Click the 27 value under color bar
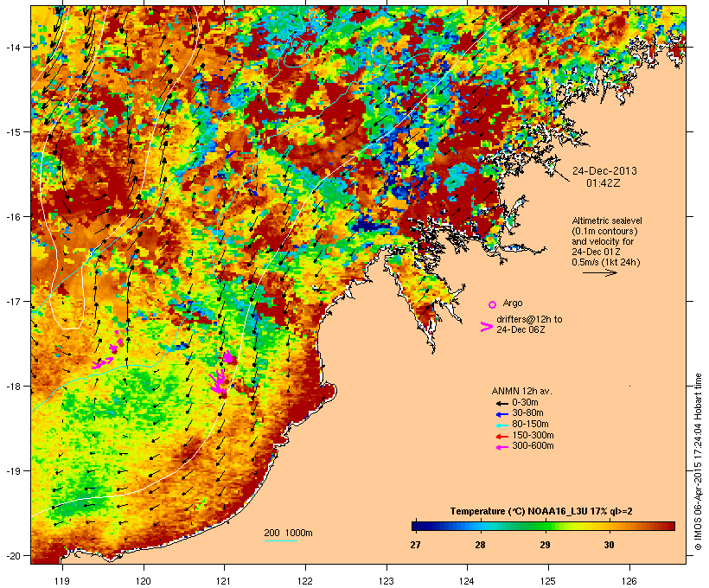 [415, 545]
